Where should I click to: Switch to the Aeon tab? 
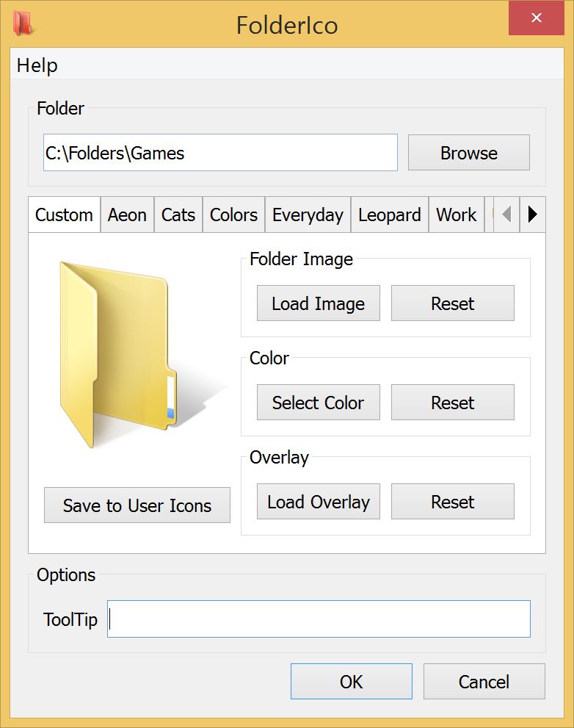pos(127,215)
